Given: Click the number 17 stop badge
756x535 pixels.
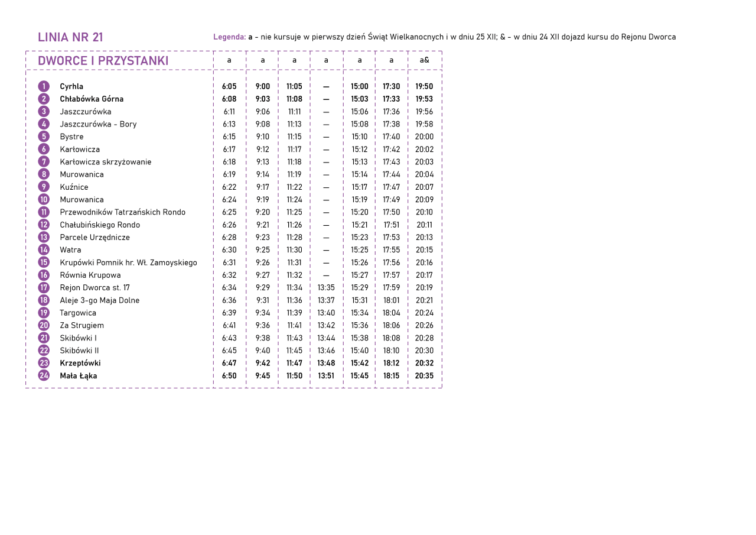Looking at the screenshot, I should tap(44, 288).
